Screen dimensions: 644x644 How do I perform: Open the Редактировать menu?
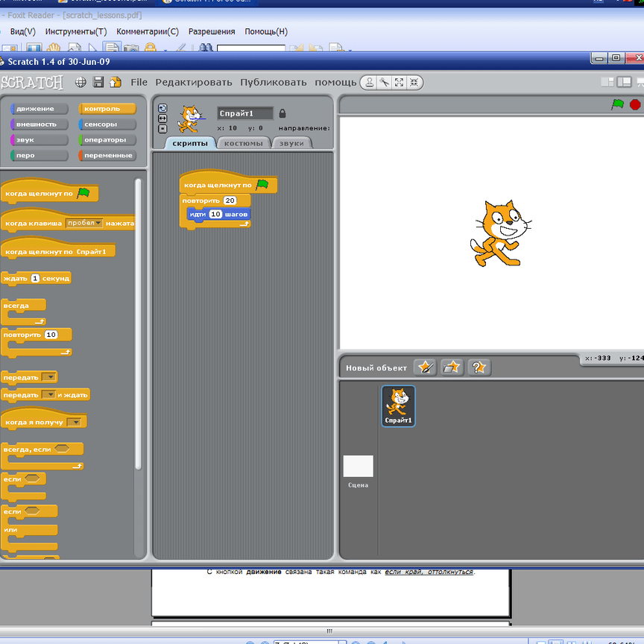tap(194, 83)
